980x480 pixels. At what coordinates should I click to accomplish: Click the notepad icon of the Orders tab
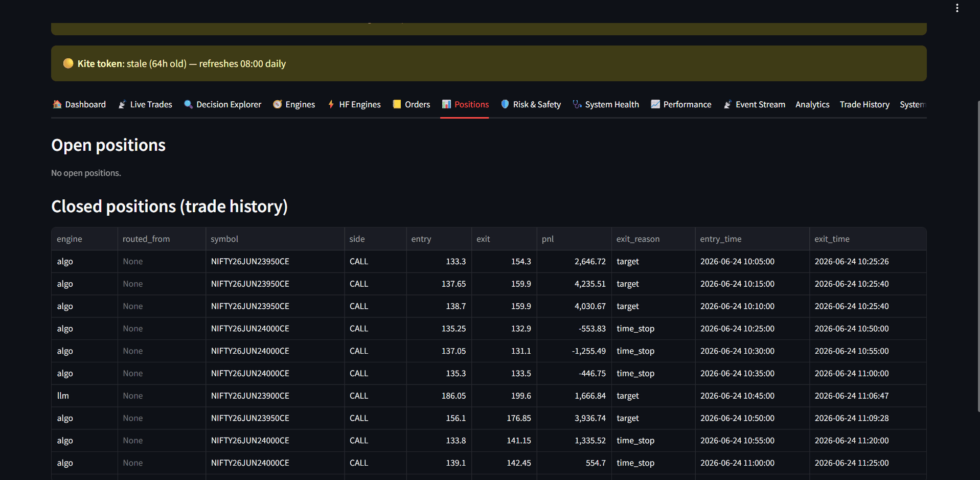397,104
